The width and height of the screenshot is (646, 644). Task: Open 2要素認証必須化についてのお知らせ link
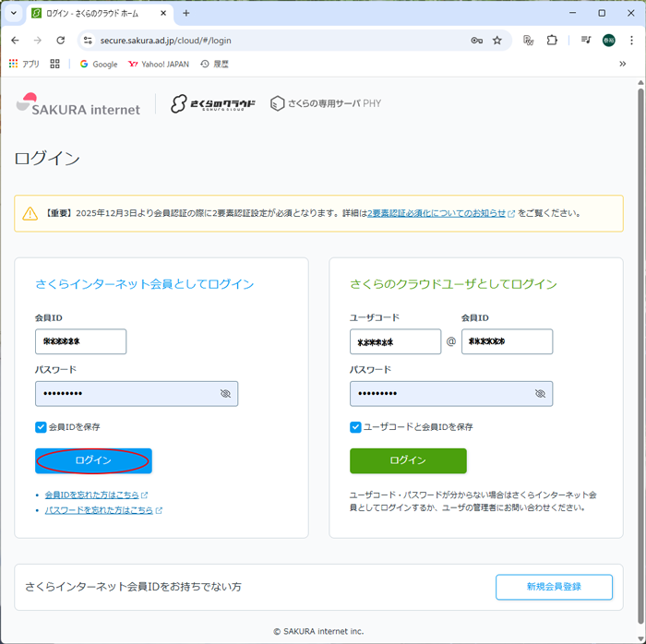click(437, 213)
